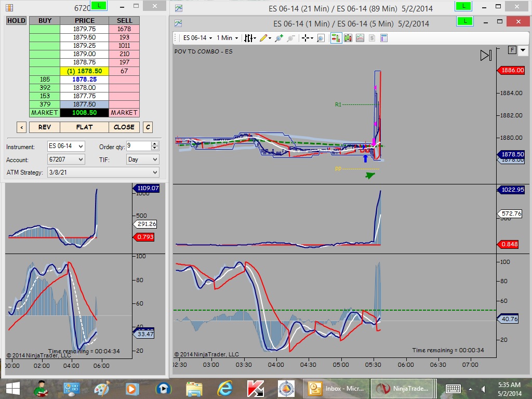Click price row 1879.00
The image size is (532, 399).
84,54
